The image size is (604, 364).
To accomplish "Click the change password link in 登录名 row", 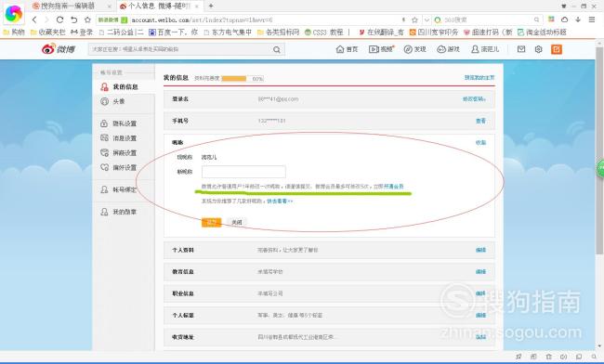I will [x=474, y=99].
